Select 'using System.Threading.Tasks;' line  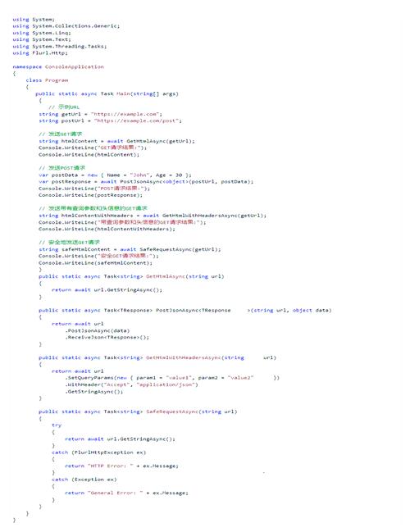59,47
